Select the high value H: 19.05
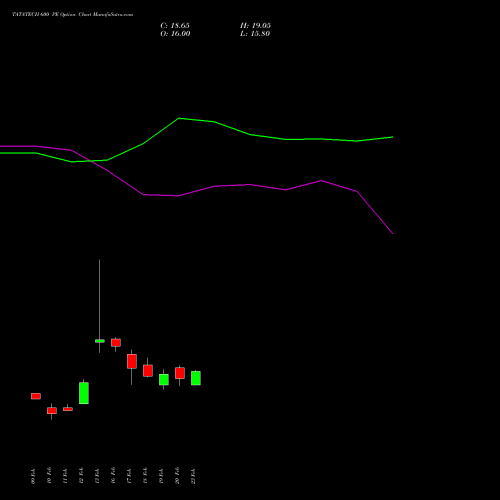Screen dimensions: 500x500 point(255,26)
